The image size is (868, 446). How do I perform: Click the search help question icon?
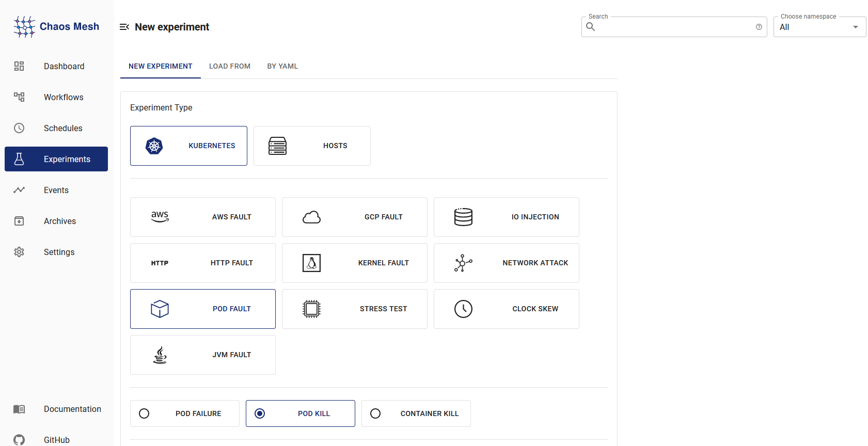[x=759, y=27]
